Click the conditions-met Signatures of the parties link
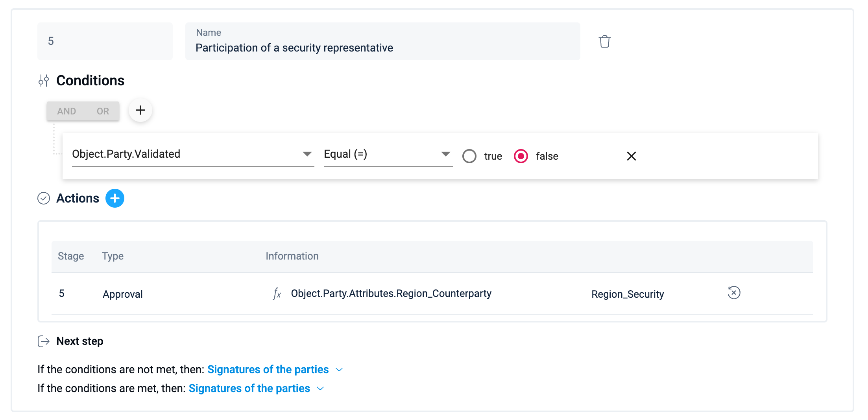This screenshot has width=868, height=420. point(249,389)
